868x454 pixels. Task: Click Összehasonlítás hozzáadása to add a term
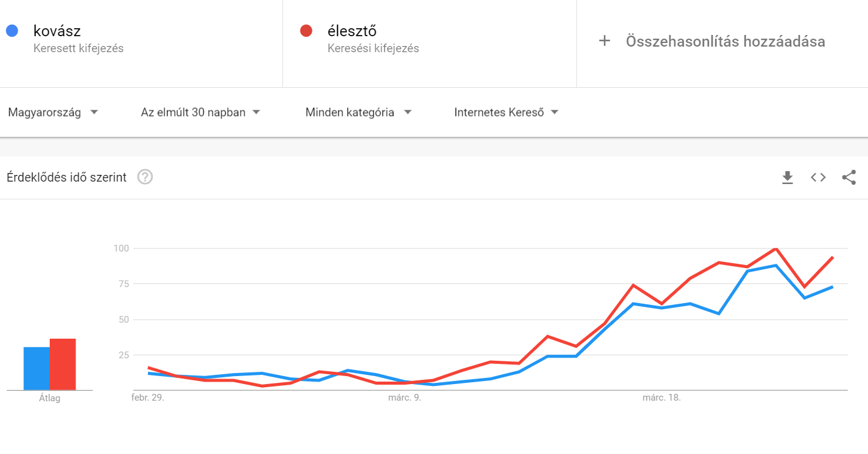click(x=725, y=41)
